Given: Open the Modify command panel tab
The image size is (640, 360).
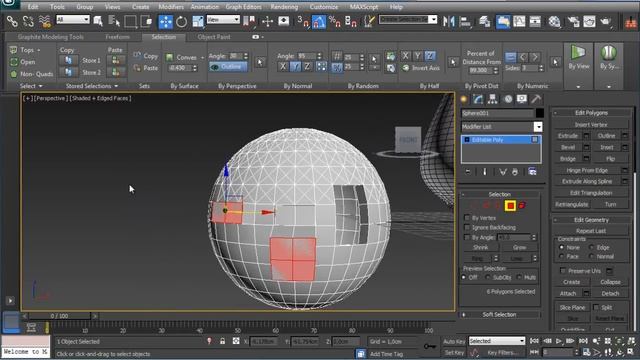Looking at the screenshot, I should (x=478, y=99).
